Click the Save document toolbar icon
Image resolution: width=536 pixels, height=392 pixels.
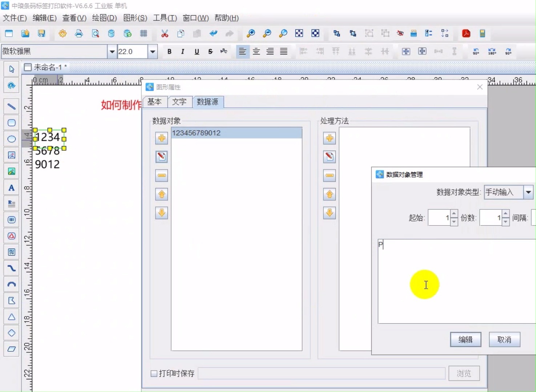click(41, 33)
